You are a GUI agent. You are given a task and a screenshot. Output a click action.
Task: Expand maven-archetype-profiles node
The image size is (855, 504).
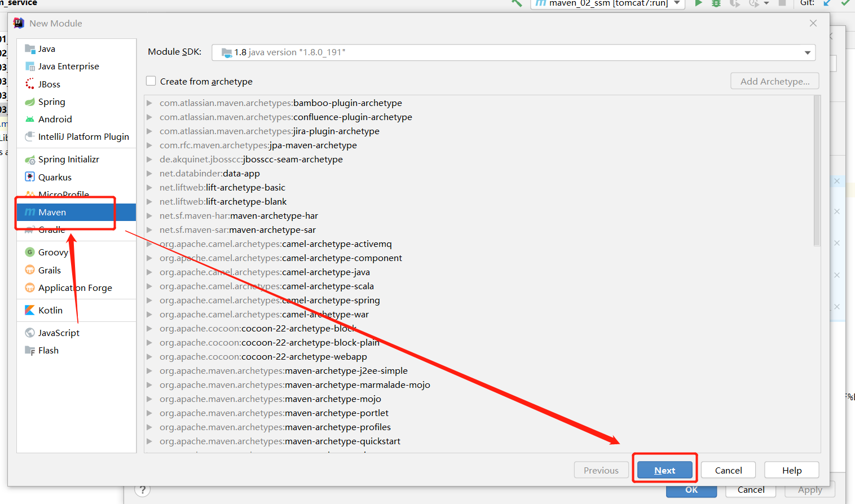tap(149, 427)
